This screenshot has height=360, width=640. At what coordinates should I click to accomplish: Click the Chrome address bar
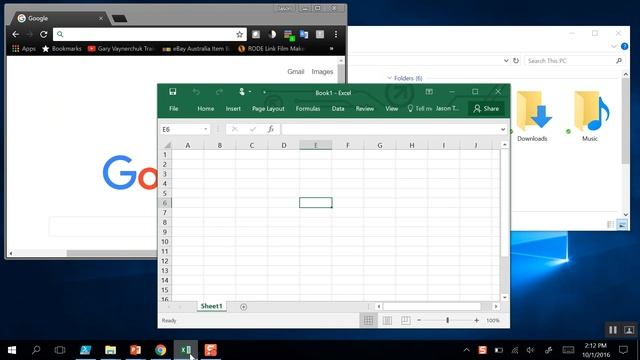[x=149, y=34]
